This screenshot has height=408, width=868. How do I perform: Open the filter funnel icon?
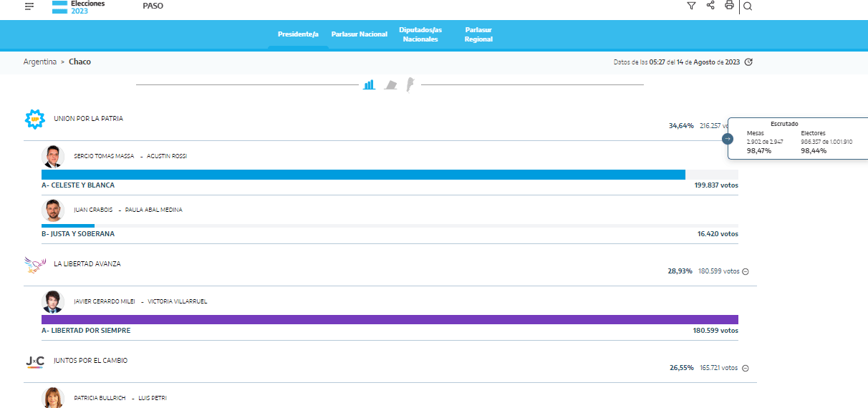pyautogui.click(x=691, y=6)
